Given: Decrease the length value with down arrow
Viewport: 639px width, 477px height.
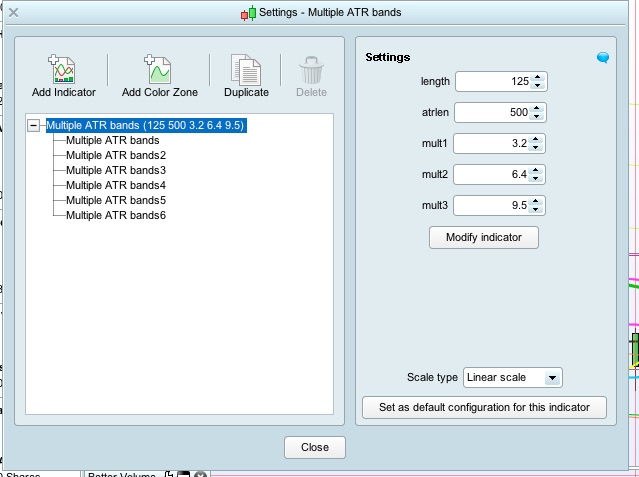Looking at the screenshot, I should coord(538,86).
